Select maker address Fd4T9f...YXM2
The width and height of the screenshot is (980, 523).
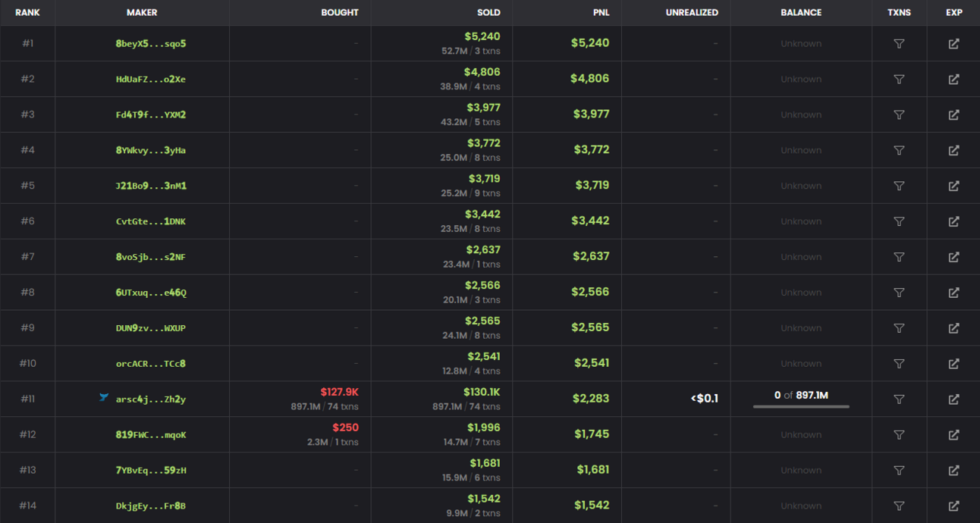142,114
